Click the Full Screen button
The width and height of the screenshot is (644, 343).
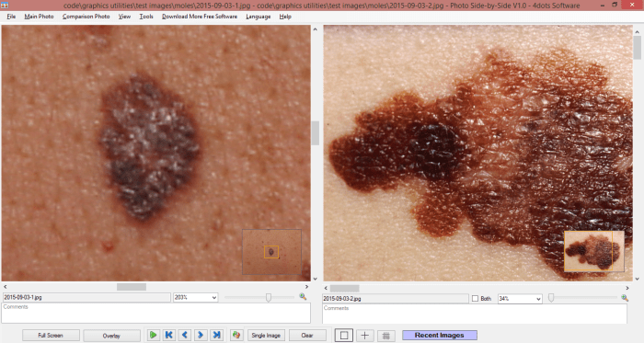[x=51, y=336]
